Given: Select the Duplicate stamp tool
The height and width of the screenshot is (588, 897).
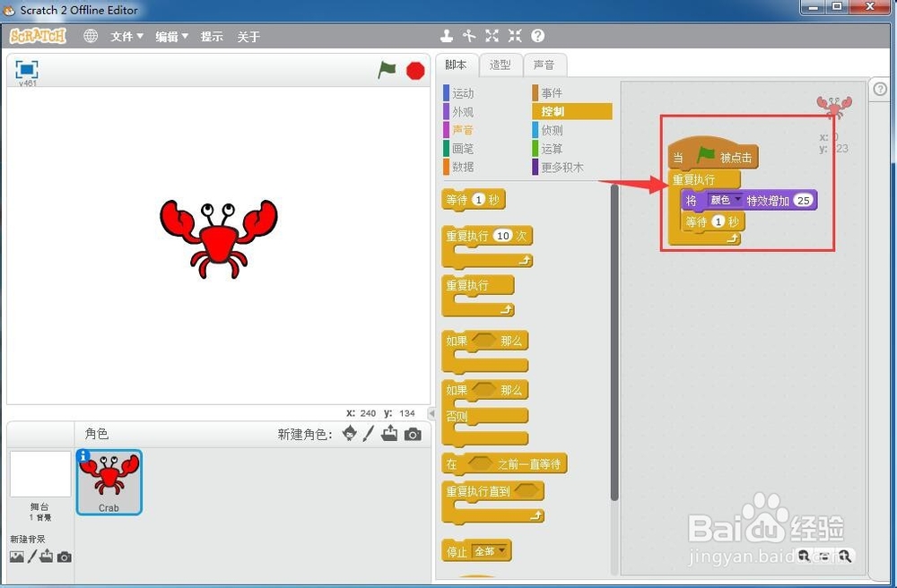Looking at the screenshot, I should [447, 36].
